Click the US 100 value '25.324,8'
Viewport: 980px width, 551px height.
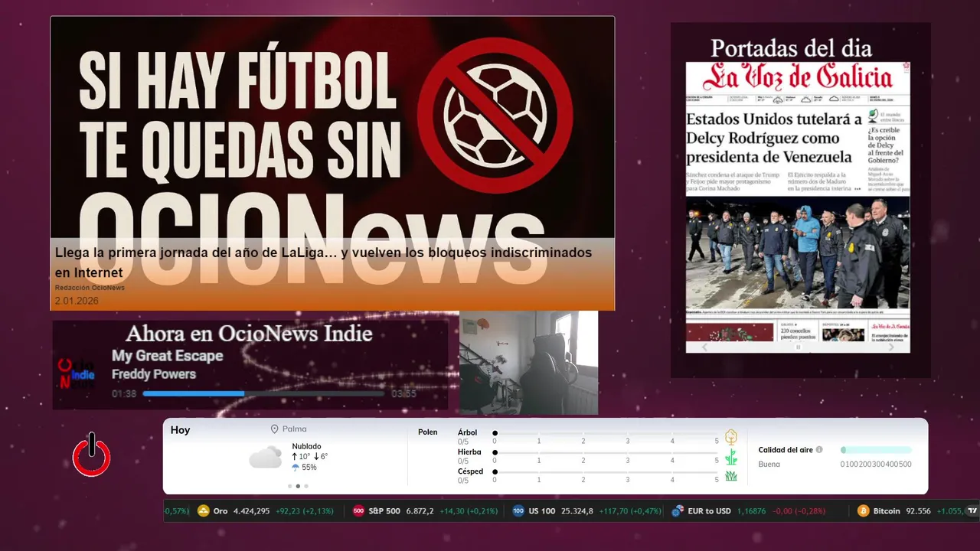pyautogui.click(x=577, y=511)
